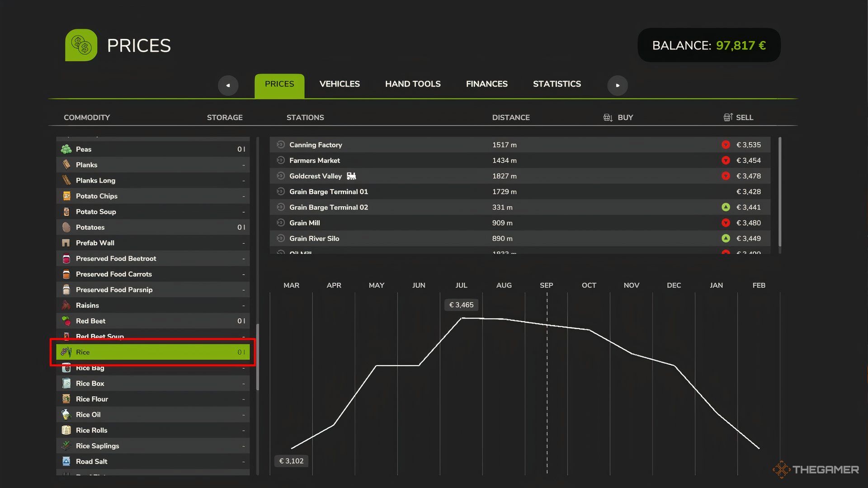The image size is (868, 488).
Task: Click the Raisins icon
Action: pyautogui.click(x=66, y=305)
